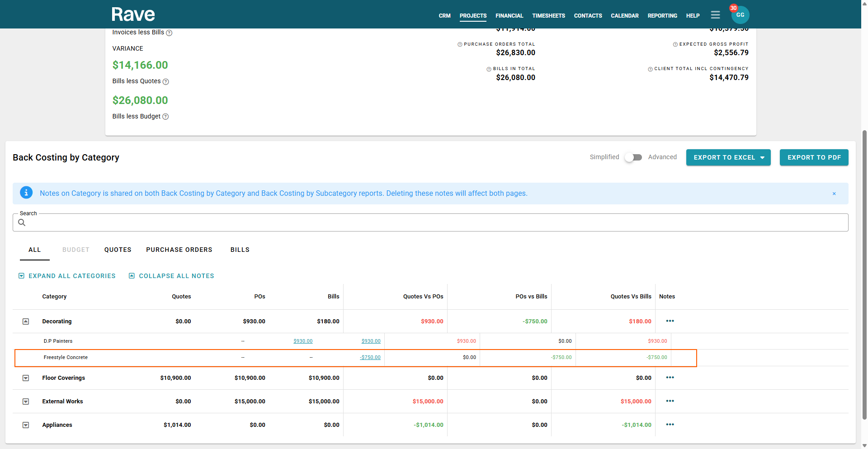This screenshot has width=868, height=449.
Task: Open notes menu for Appliances row
Action: [x=670, y=425]
